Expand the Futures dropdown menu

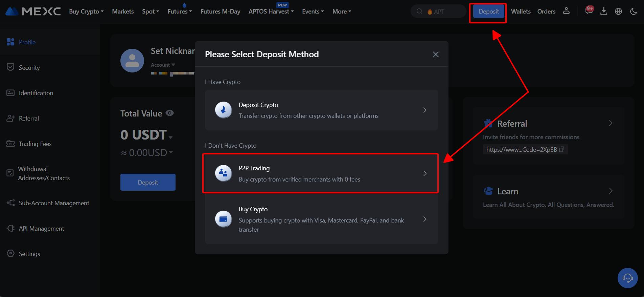[x=180, y=12]
